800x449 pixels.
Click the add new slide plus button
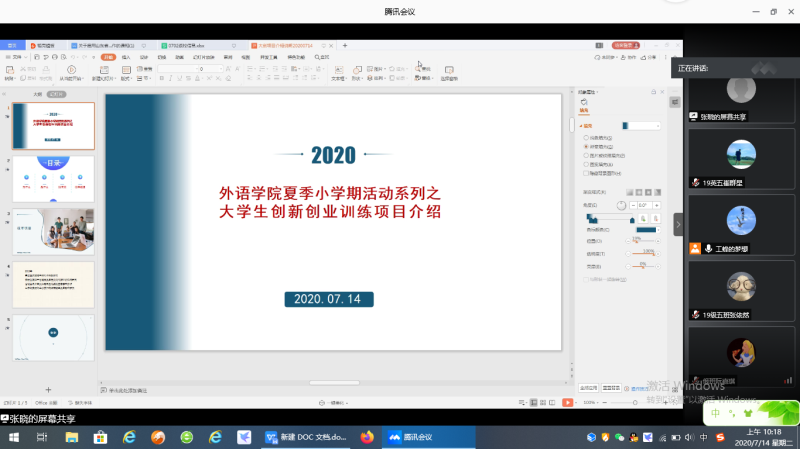point(48,389)
